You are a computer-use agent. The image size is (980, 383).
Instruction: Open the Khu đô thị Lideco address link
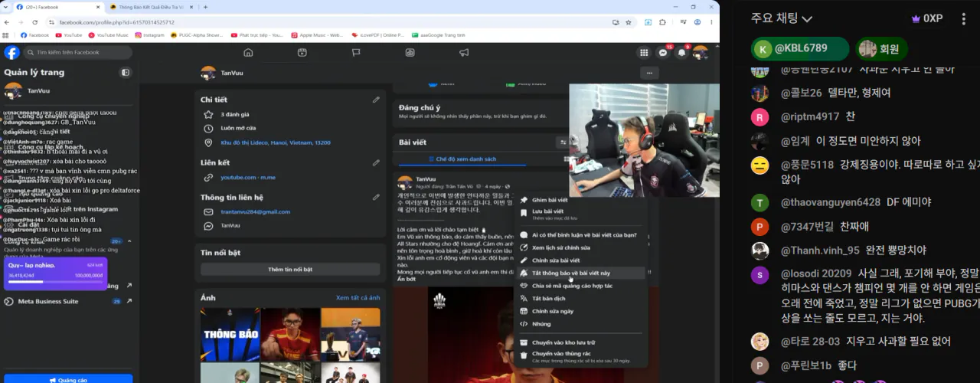point(276,142)
